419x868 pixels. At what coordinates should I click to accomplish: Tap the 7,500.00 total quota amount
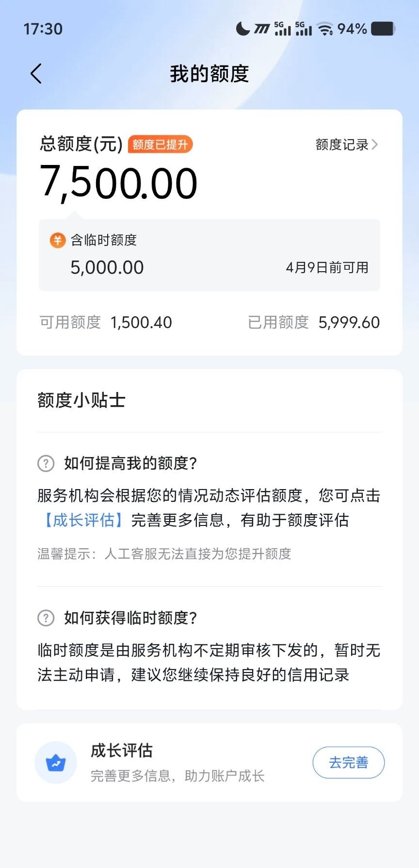click(x=119, y=183)
